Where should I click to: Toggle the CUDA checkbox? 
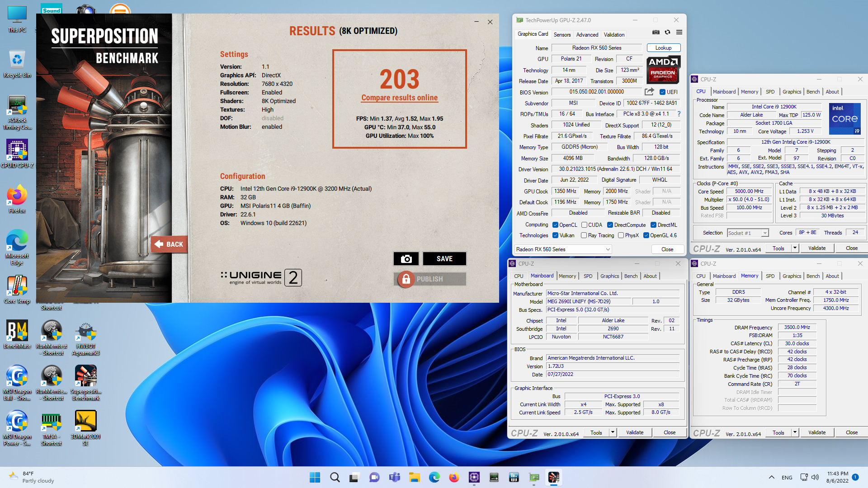coord(584,225)
